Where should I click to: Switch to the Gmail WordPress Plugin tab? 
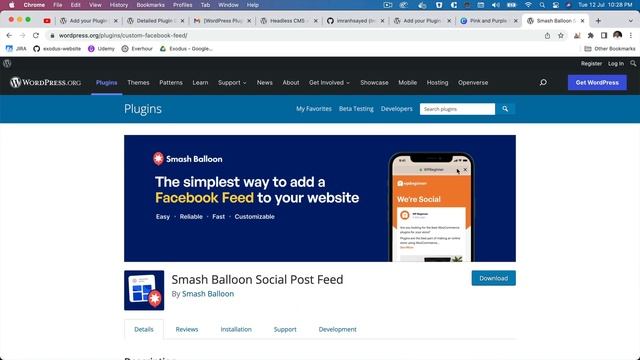pos(222,20)
